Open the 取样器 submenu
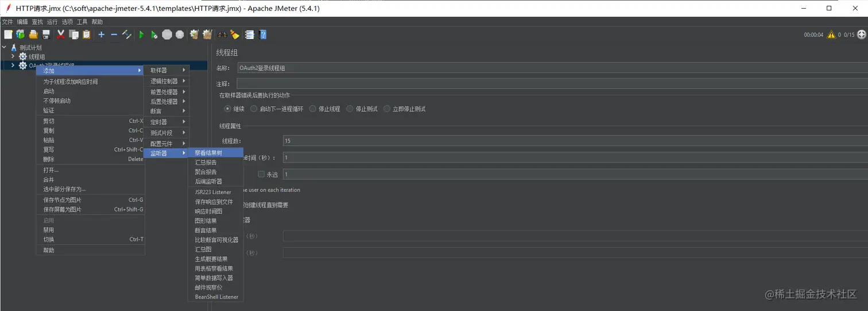 [166, 70]
